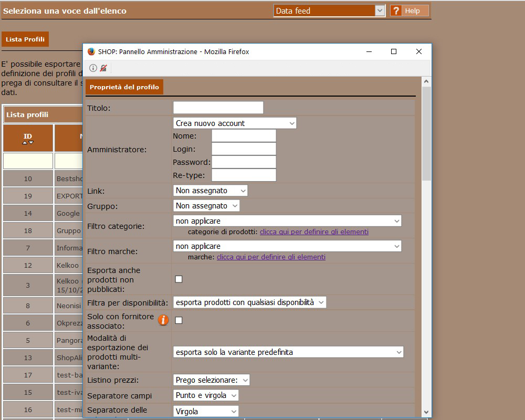Tick the Solo con fornitore associato checkbox
This screenshot has height=420, width=525.
pos(179,320)
